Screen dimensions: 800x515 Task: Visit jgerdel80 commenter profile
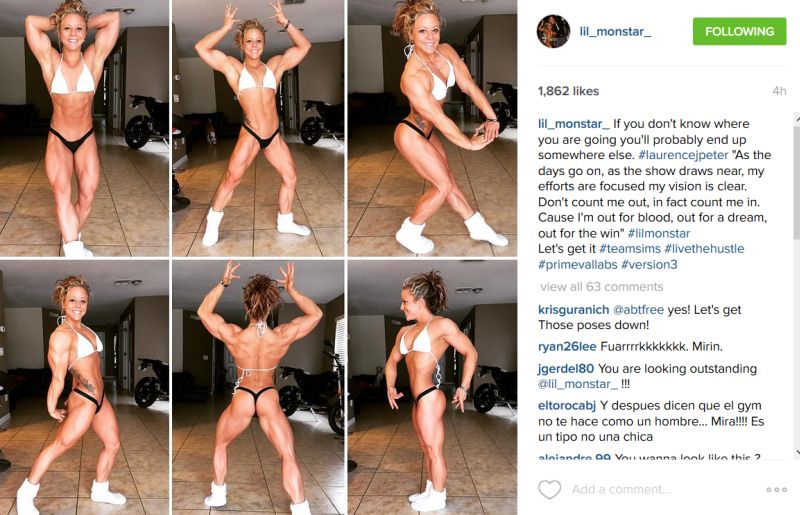click(x=566, y=369)
